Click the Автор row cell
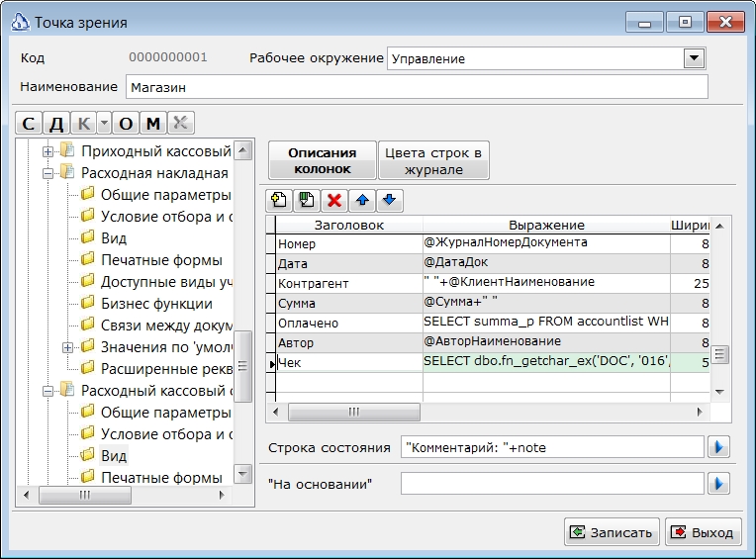The width and height of the screenshot is (756, 559). pyautogui.click(x=349, y=342)
